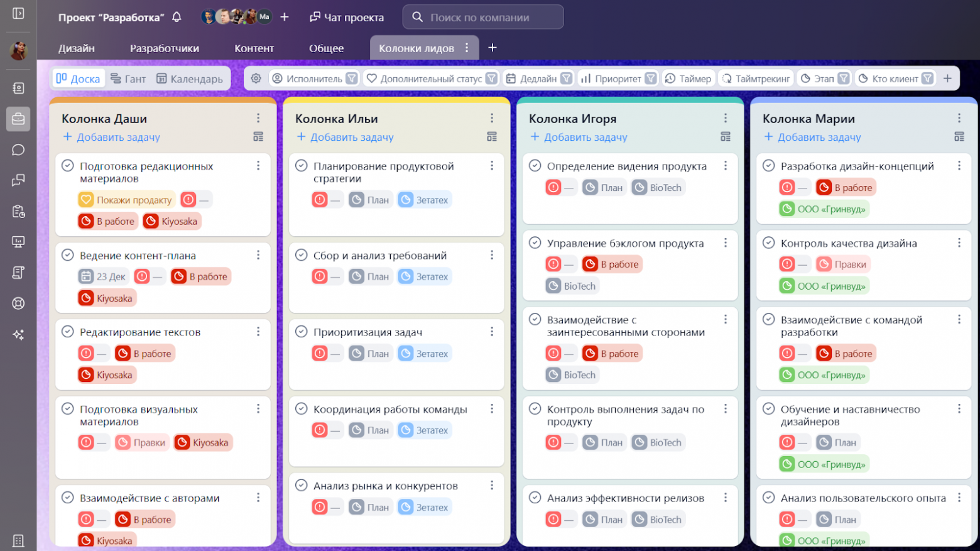The width and height of the screenshot is (980, 551).
Task: Open the chat bubble icon in sidebar
Action: click(18, 150)
